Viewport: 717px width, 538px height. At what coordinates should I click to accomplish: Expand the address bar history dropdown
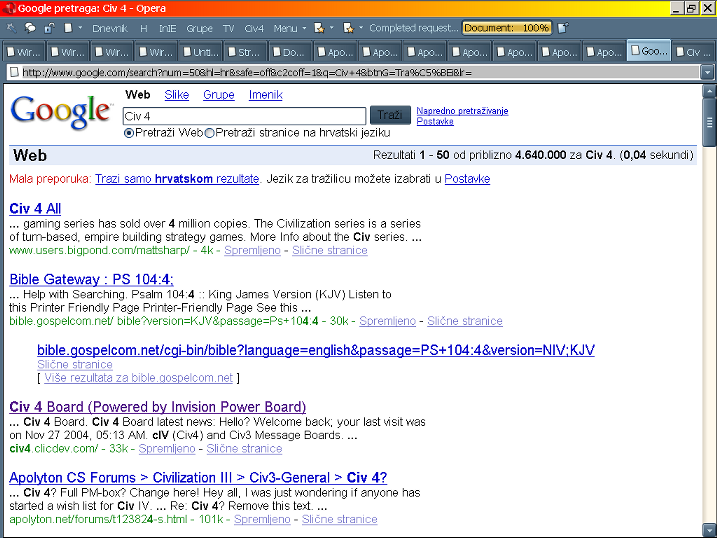[x=708, y=72]
